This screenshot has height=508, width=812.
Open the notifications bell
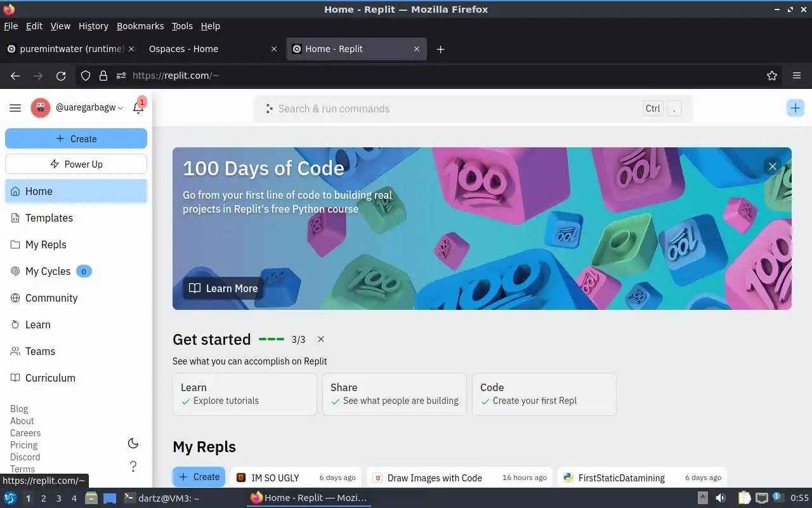(x=138, y=107)
